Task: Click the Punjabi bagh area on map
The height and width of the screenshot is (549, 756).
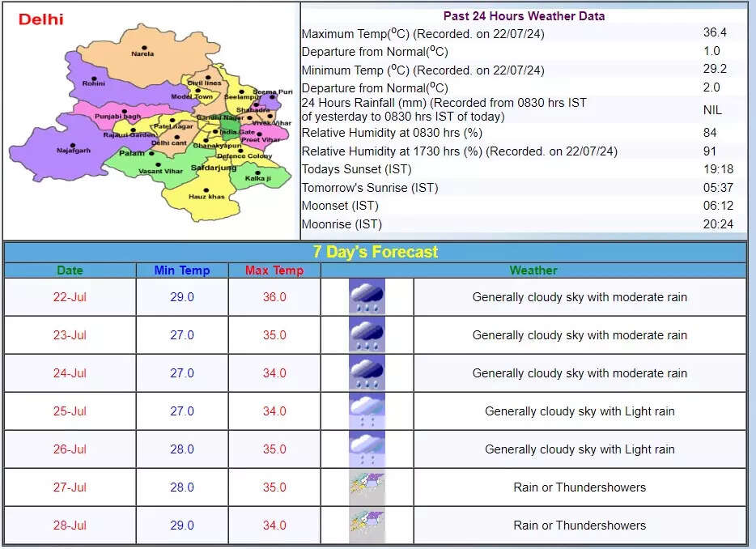Action: (x=117, y=114)
